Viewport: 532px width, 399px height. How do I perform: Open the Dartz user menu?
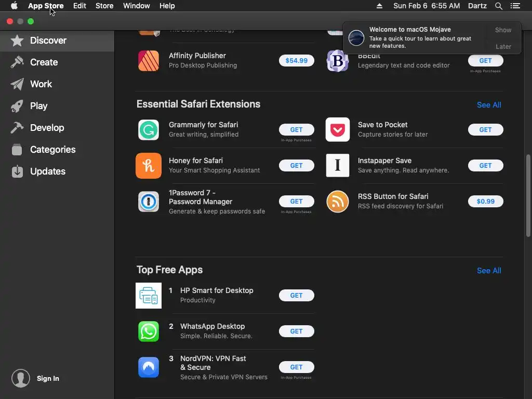point(477,6)
